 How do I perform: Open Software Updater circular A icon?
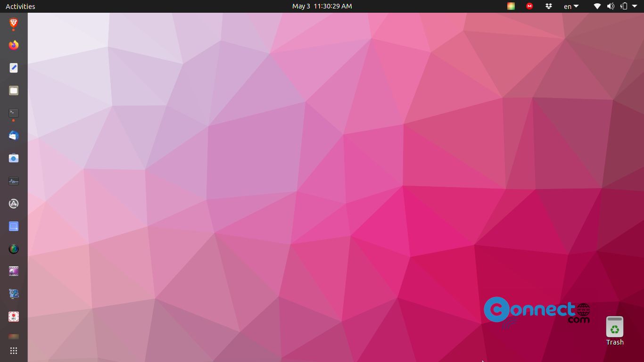14,204
